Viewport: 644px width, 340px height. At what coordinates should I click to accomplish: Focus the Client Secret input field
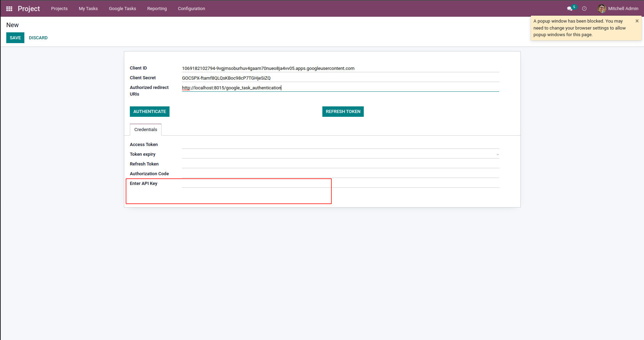click(340, 78)
